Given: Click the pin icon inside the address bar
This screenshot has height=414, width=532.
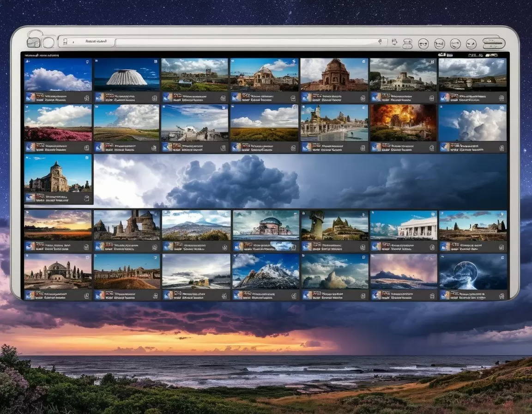Looking at the screenshot, I should [380, 42].
